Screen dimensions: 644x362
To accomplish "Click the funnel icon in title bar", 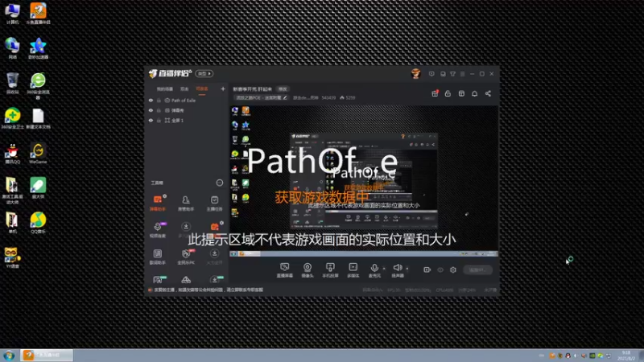I will tap(452, 74).
